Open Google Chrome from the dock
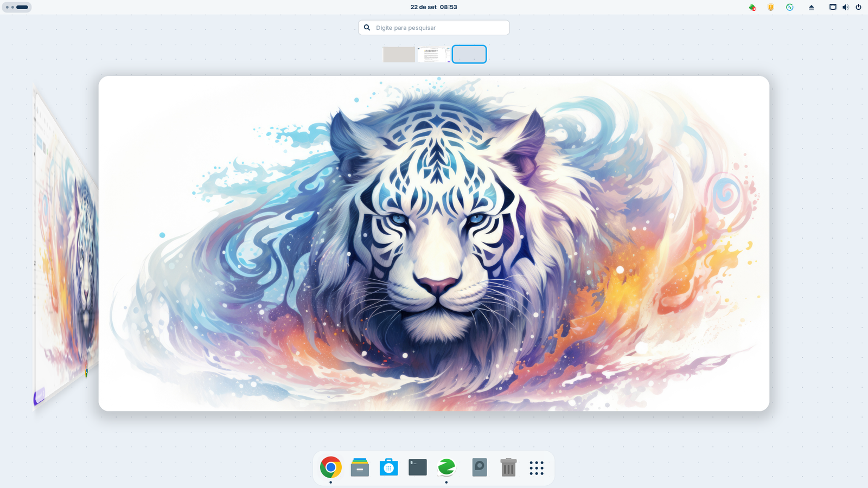Screen dimensions: 868x488 tap(330, 467)
